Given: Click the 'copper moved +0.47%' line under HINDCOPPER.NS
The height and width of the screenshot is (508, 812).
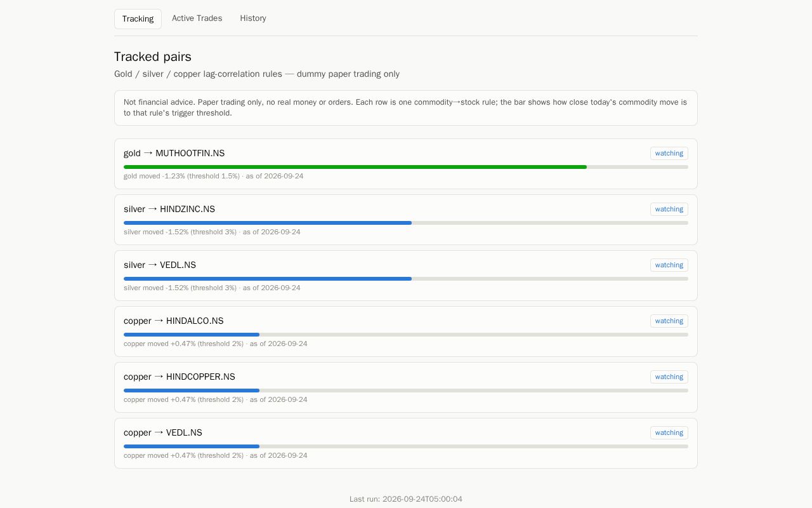Looking at the screenshot, I should coord(216,399).
